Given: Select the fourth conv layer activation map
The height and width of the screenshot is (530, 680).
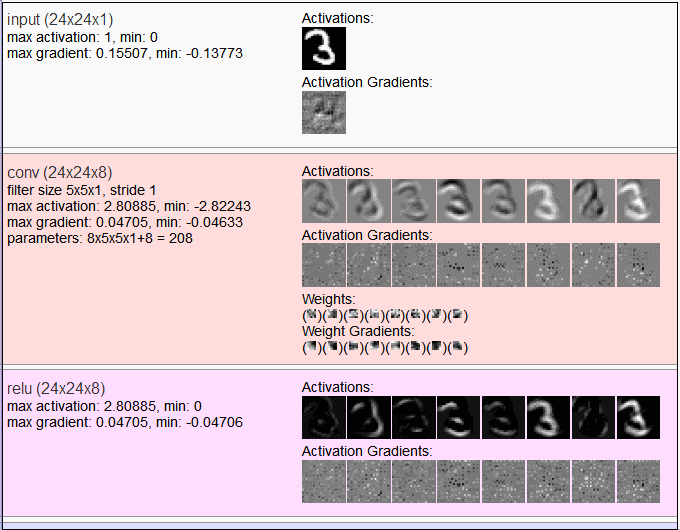Looking at the screenshot, I should 459,201.
